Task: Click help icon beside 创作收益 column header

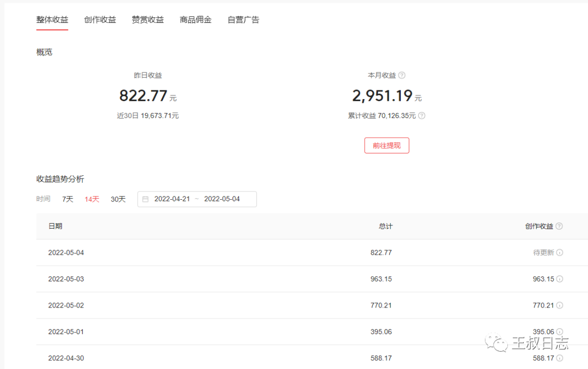Action: [x=559, y=226]
